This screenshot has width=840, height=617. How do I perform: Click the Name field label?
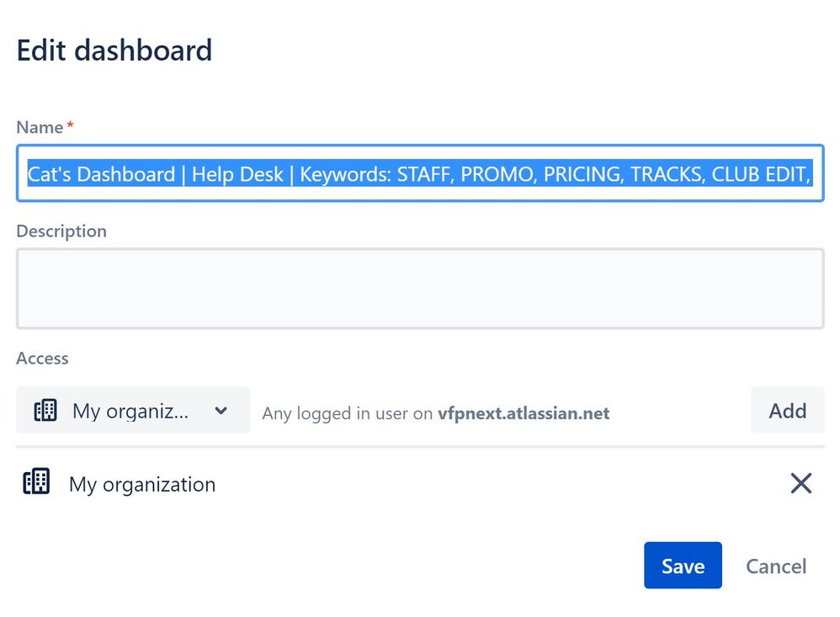click(x=40, y=127)
